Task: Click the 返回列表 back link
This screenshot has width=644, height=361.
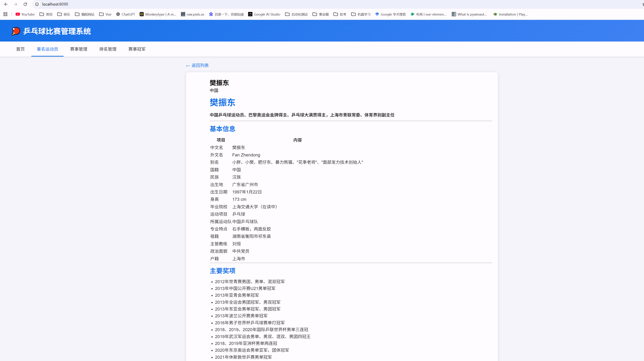Action: [x=197, y=66]
